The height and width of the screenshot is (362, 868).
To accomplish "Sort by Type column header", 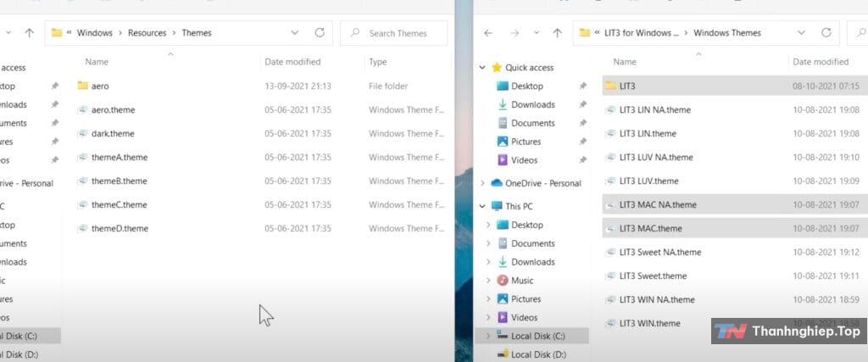I will point(378,62).
